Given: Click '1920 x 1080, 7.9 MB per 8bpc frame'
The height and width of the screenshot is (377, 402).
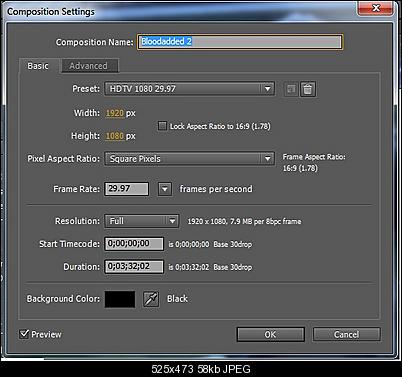Looking at the screenshot, I should (x=244, y=221).
